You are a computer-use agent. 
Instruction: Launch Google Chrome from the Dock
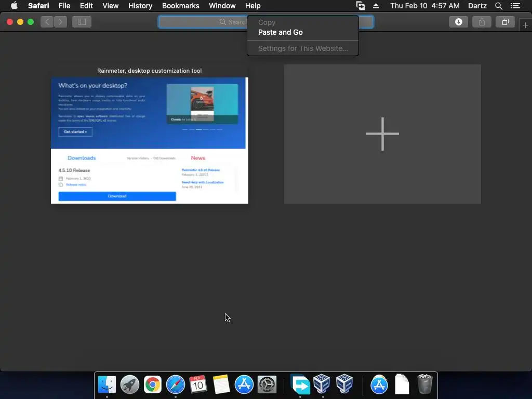point(153,385)
